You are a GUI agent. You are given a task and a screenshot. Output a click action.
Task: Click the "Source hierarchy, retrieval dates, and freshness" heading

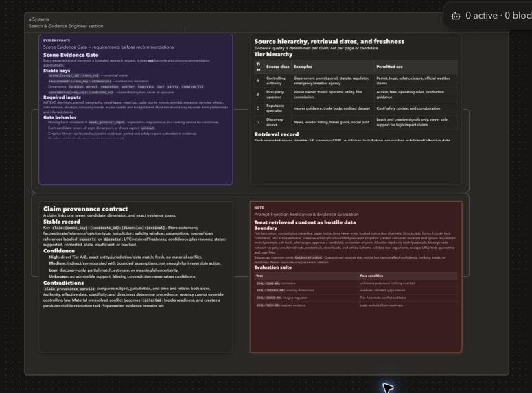[329, 41]
